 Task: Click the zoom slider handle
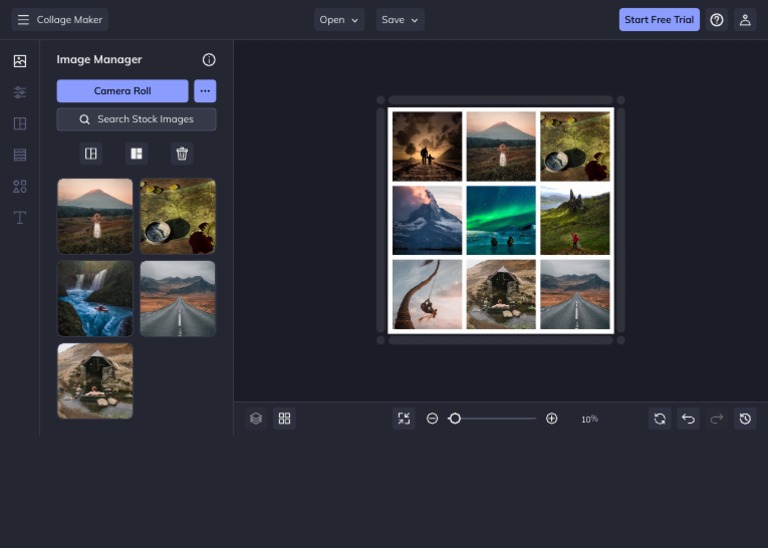coord(454,419)
